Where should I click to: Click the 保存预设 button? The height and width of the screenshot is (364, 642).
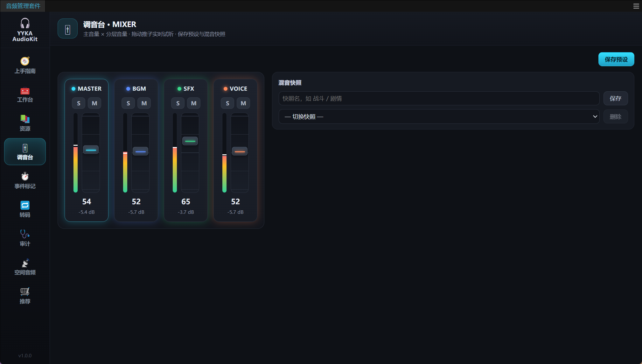click(x=616, y=59)
